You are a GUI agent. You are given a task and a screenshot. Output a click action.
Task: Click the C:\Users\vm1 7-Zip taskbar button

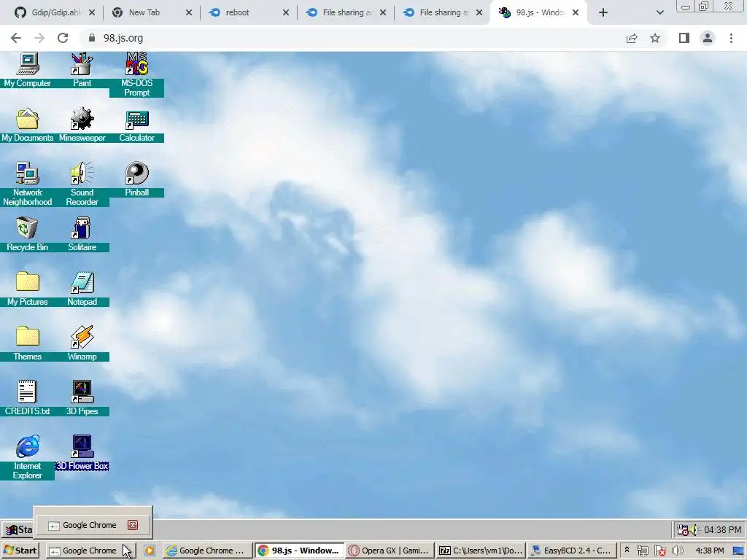[481, 551]
